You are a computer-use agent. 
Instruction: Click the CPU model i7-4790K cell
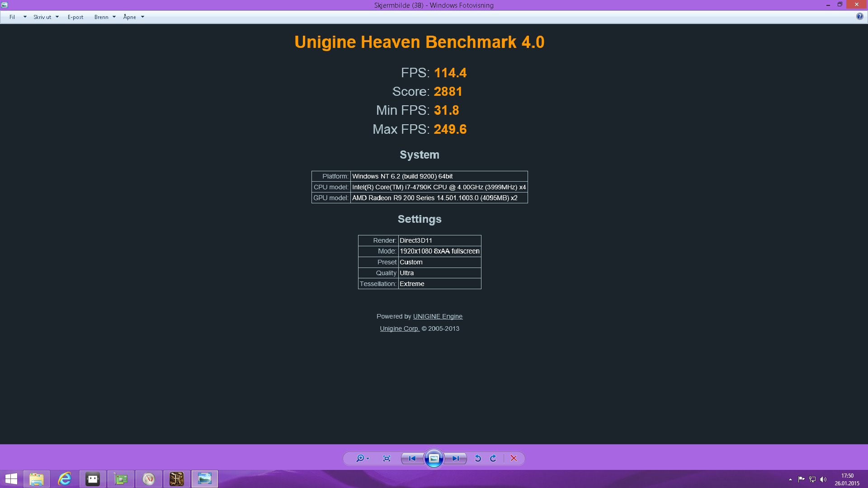[439, 187]
